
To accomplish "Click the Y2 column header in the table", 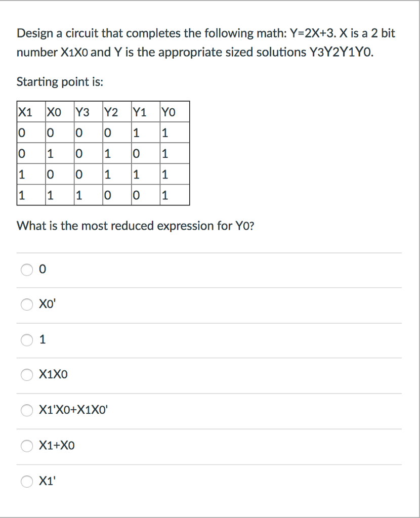I will point(110,112).
